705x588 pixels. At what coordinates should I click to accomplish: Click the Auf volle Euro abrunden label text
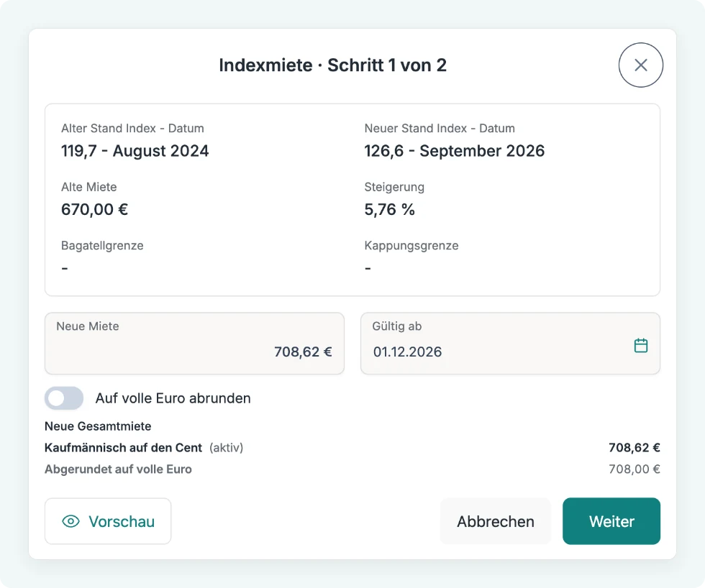173,398
